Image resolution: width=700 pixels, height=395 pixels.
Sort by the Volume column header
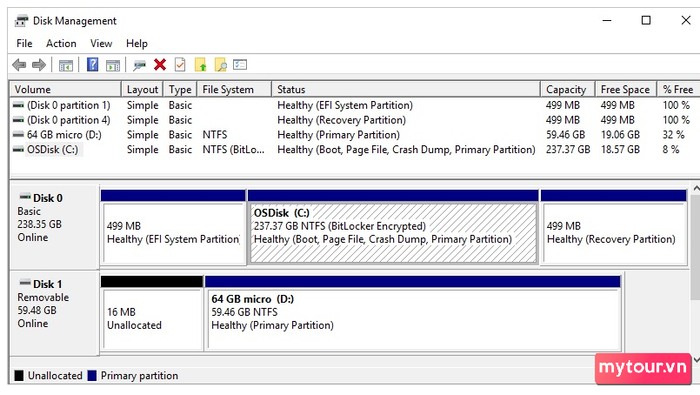tap(66, 89)
